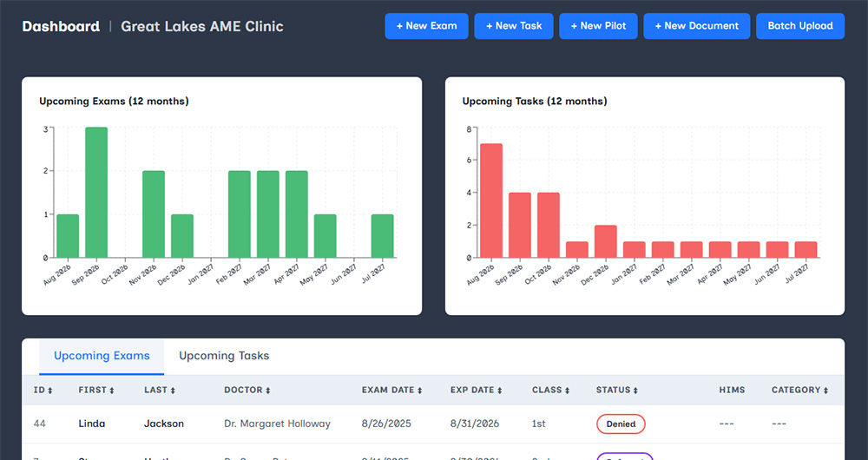
Task: Sort table by ID column arrows
Action: 49,391
